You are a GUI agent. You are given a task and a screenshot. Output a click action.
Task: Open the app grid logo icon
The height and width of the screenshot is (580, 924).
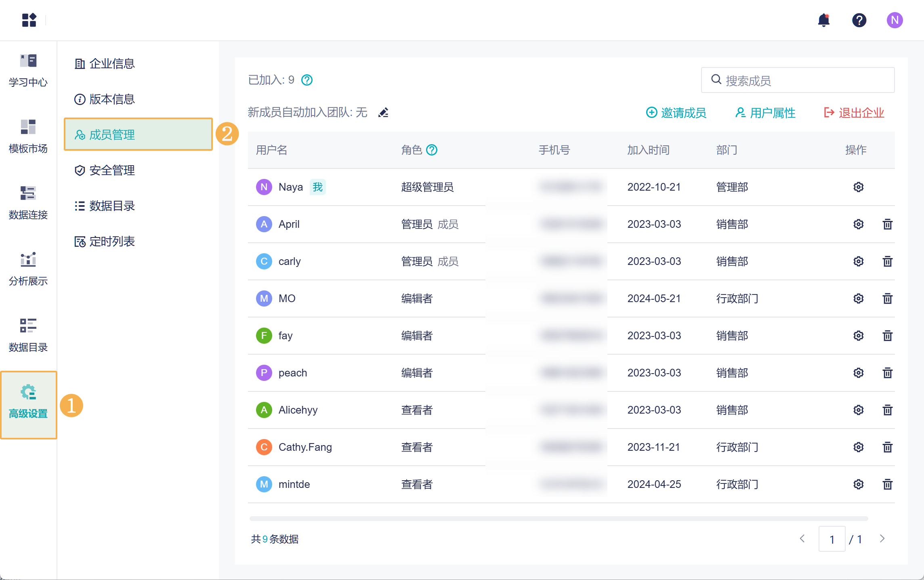(x=29, y=20)
